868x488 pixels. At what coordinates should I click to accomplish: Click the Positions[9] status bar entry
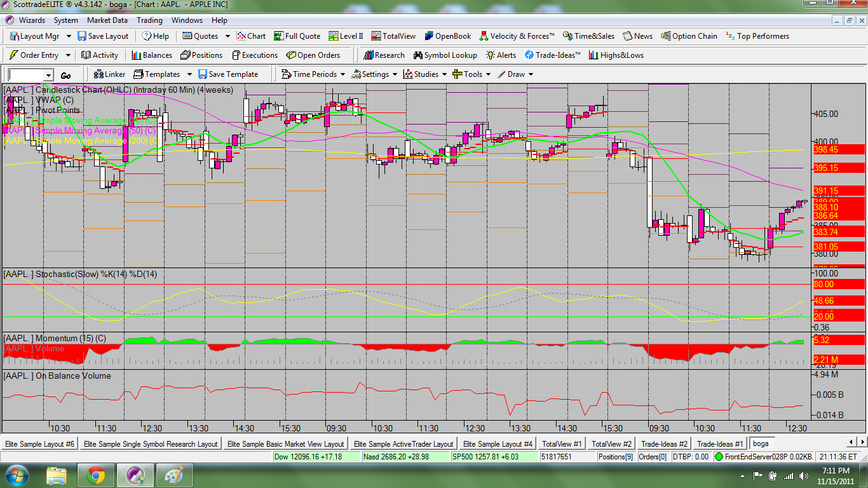pos(616,457)
